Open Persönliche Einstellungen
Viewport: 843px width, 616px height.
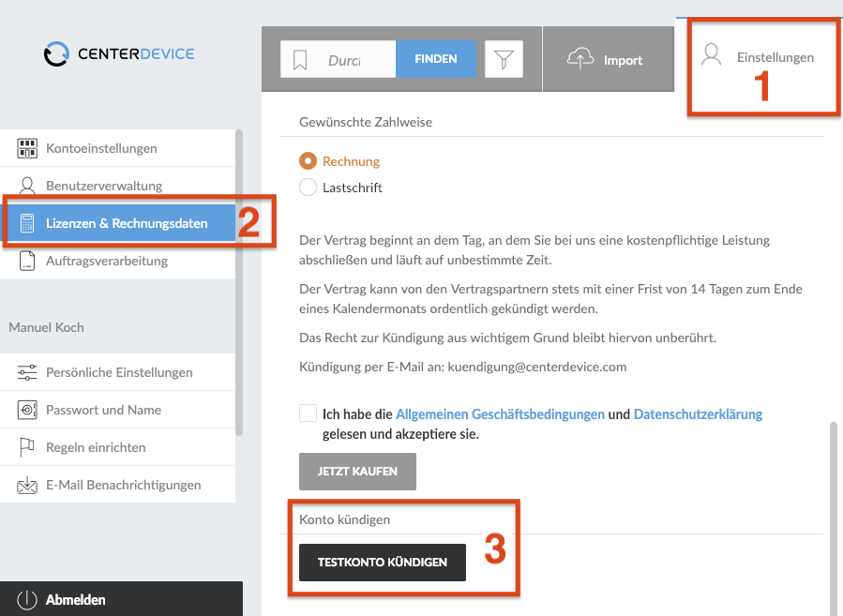tap(118, 372)
